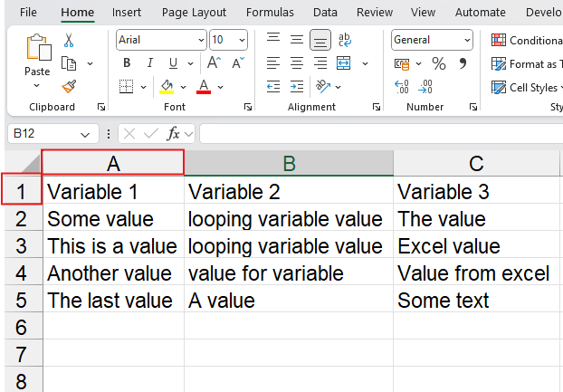Expand the Merge & Center arrow
This screenshot has width=563, height=392.
tap(365, 64)
